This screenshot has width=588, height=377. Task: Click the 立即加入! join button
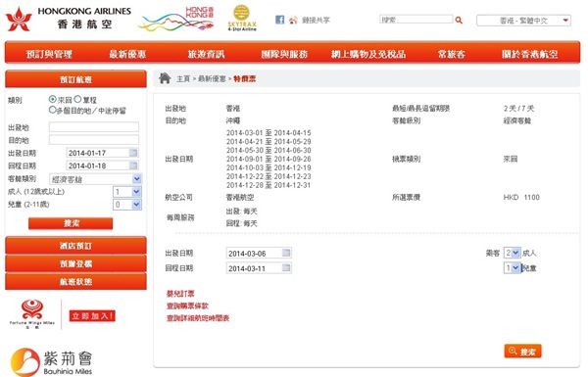(x=92, y=316)
